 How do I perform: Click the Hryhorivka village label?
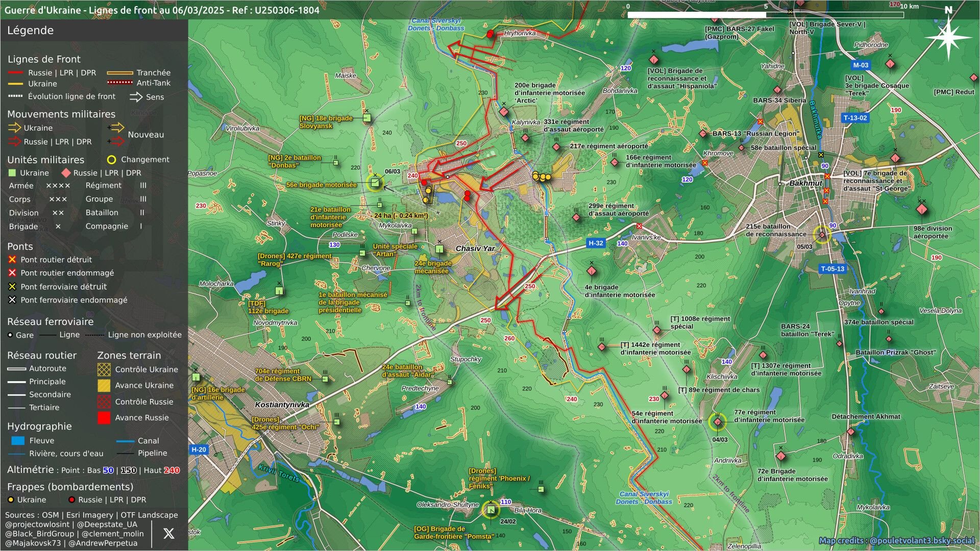point(520,33)
